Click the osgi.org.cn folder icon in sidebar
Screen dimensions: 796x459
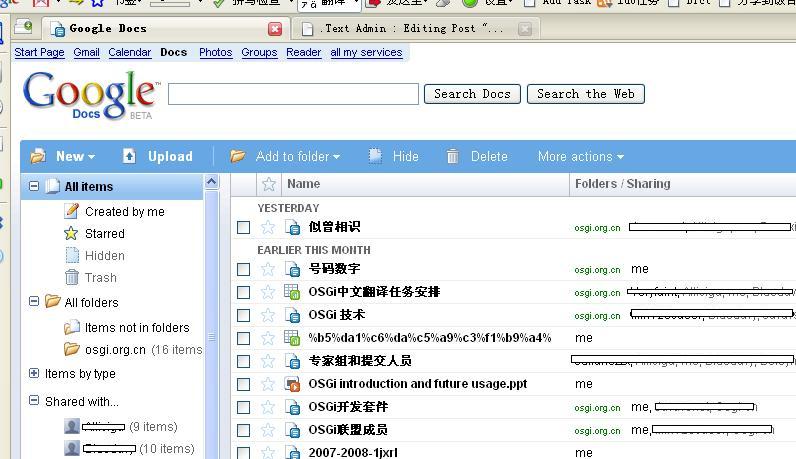pyautogui.click(x=72, y=349)
